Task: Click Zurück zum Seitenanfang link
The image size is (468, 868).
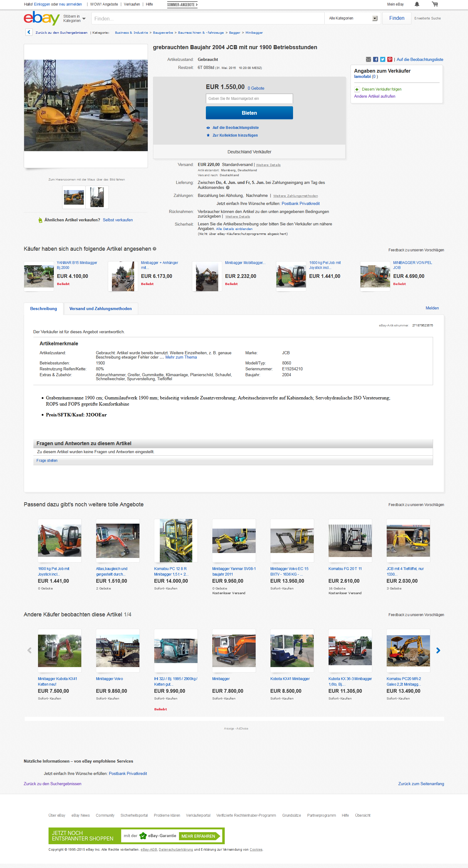Action: click(421, 784)
